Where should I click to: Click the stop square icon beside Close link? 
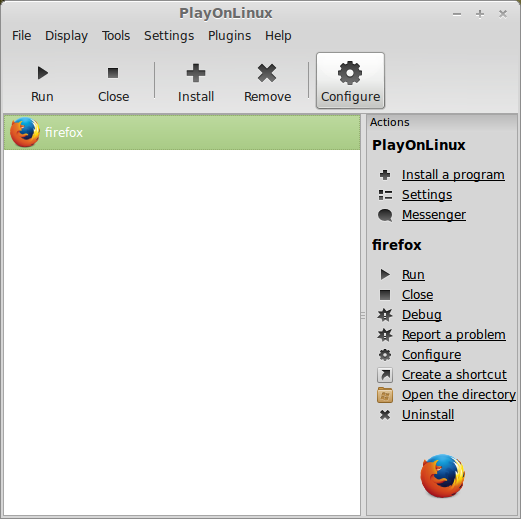pyautogui.click(x=385, y=295)
